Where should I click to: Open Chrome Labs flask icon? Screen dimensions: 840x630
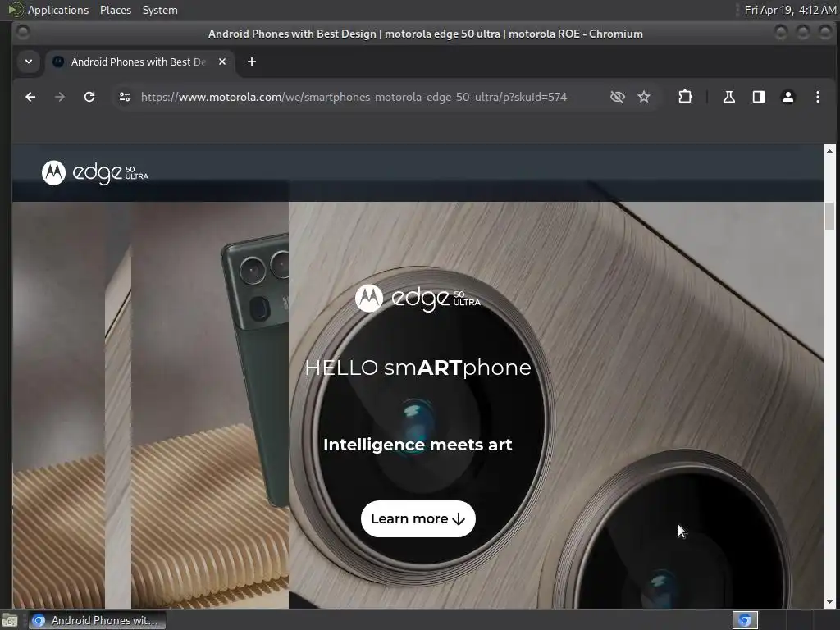pos(729,97)
